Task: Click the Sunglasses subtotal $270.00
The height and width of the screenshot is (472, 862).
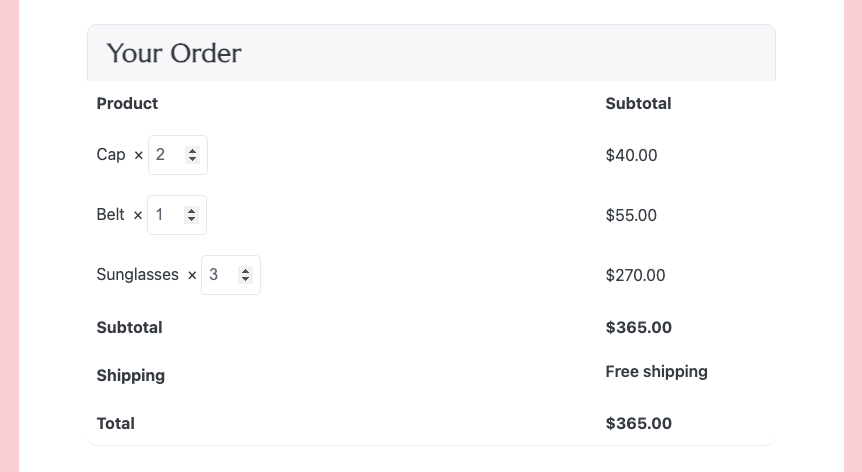Action: coord(636,275)
